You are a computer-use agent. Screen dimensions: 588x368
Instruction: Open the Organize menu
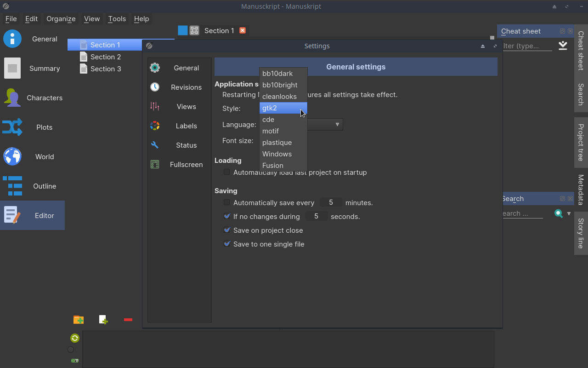click(x=61, y=19)
